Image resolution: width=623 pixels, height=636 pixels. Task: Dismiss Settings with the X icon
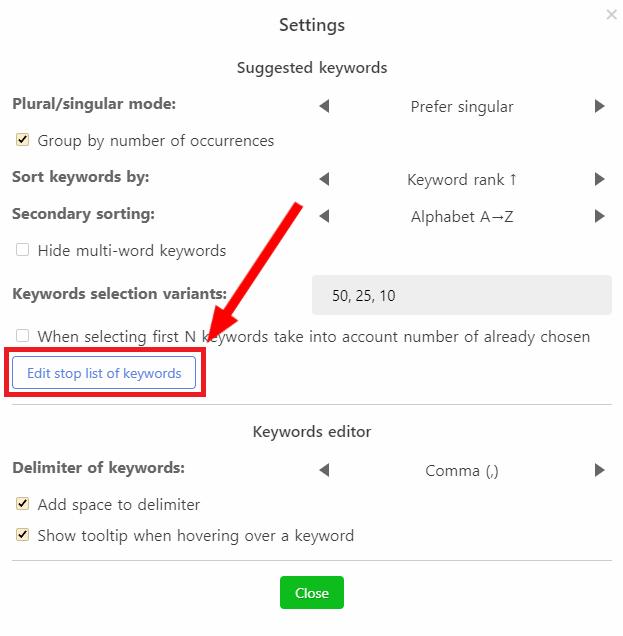pos(612,15)
